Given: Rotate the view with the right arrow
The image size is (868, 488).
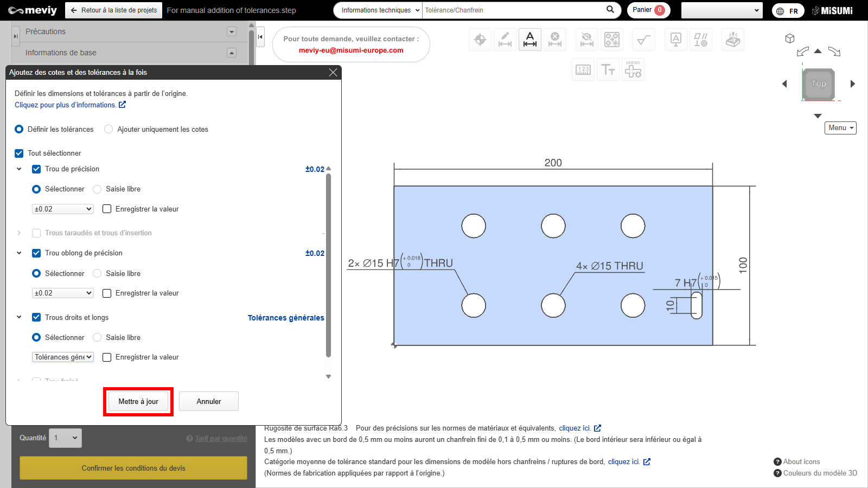Looking at the screenshot, I should point(852,84).
